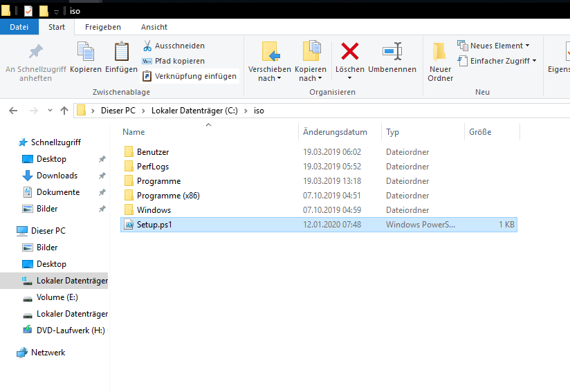Select the Setup.ps1 file

318,225
